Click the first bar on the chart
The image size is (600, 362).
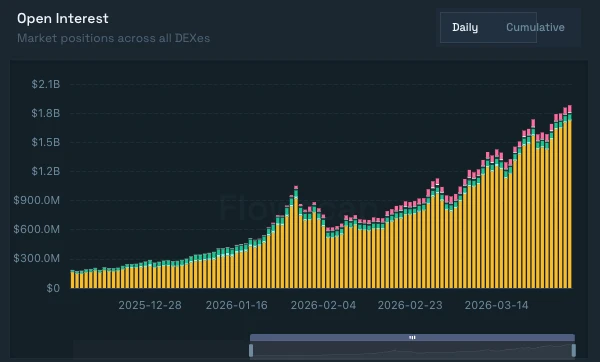[x=72, y=279]
